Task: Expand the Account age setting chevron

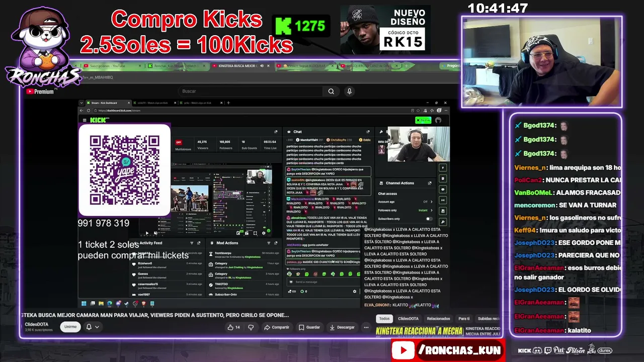Action: 431,202
